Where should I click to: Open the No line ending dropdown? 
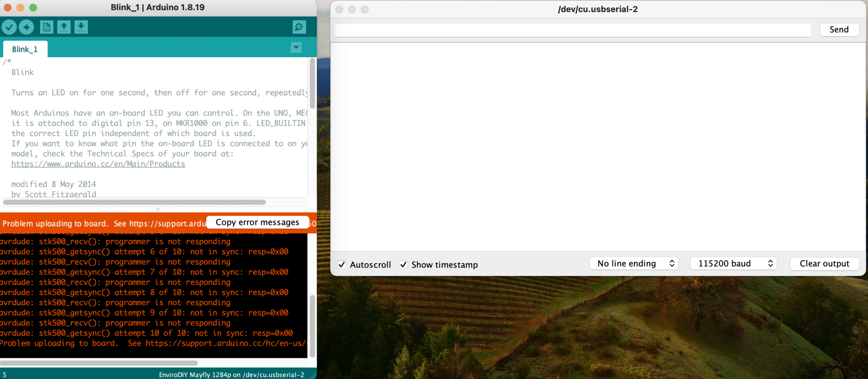click(634, 264)
